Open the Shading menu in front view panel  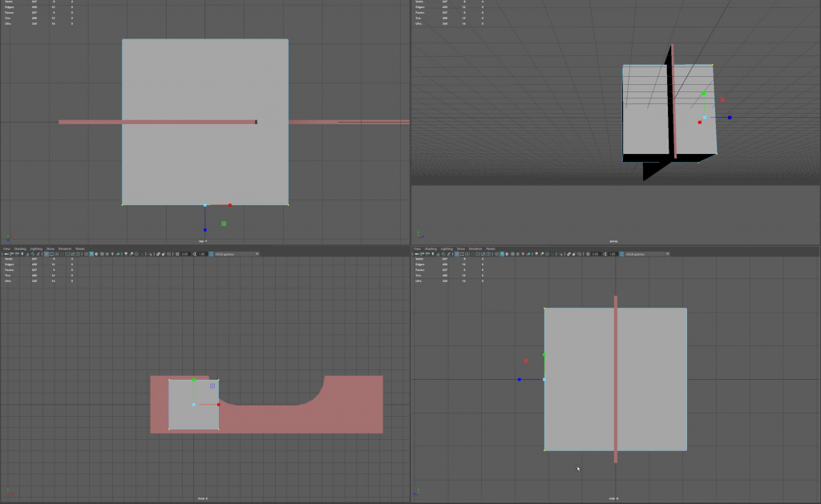pos(19,248)
